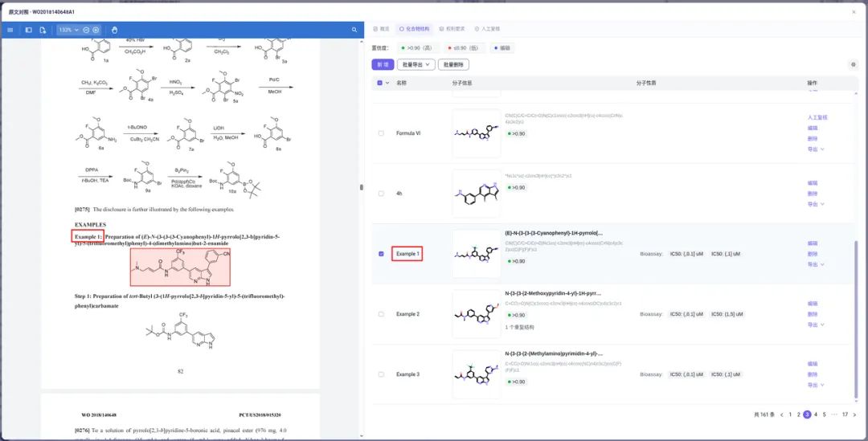Screen dimensions: 868x441
Task: Switch to the 化合物结构 tab
Action: (x=414, y=29)
